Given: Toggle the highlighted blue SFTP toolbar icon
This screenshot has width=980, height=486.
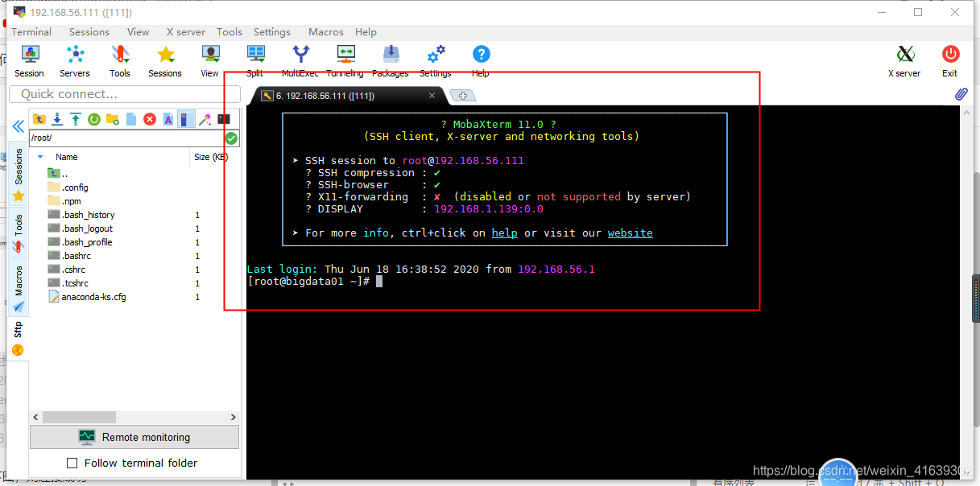Looking at the screenshot, I should pos(186,119).
